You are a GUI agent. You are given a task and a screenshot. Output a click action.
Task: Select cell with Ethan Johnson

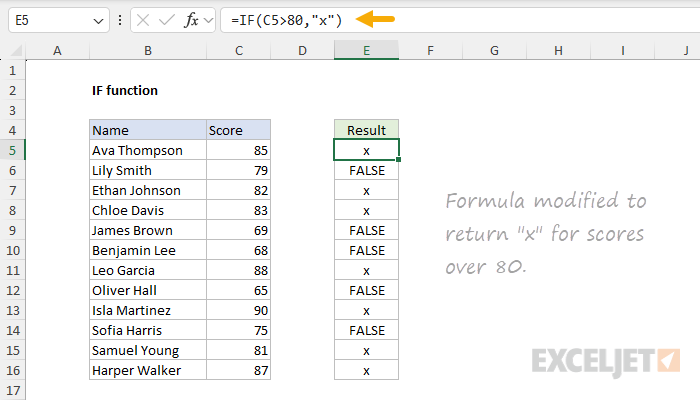(x=148, y=191)
